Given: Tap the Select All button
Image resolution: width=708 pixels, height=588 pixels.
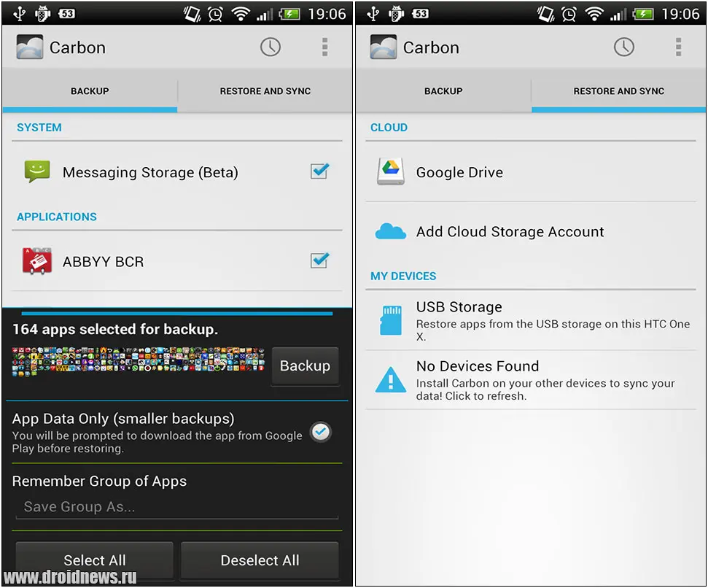Looking at the screenshot, I should point(94,560).
